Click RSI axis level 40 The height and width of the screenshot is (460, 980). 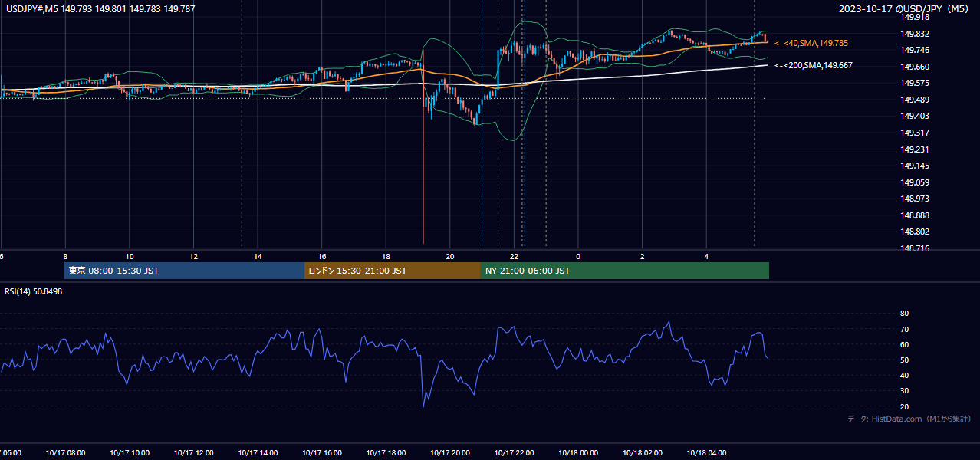[x=904, y=375]
